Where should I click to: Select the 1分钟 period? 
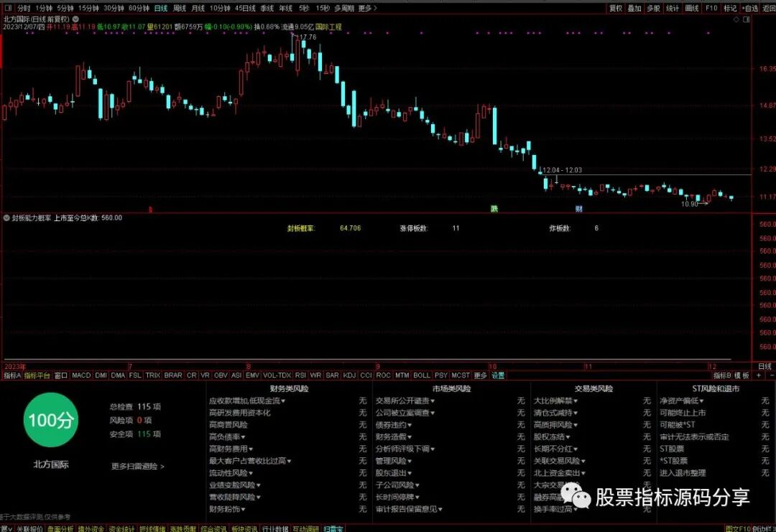(x=44, y=9)
